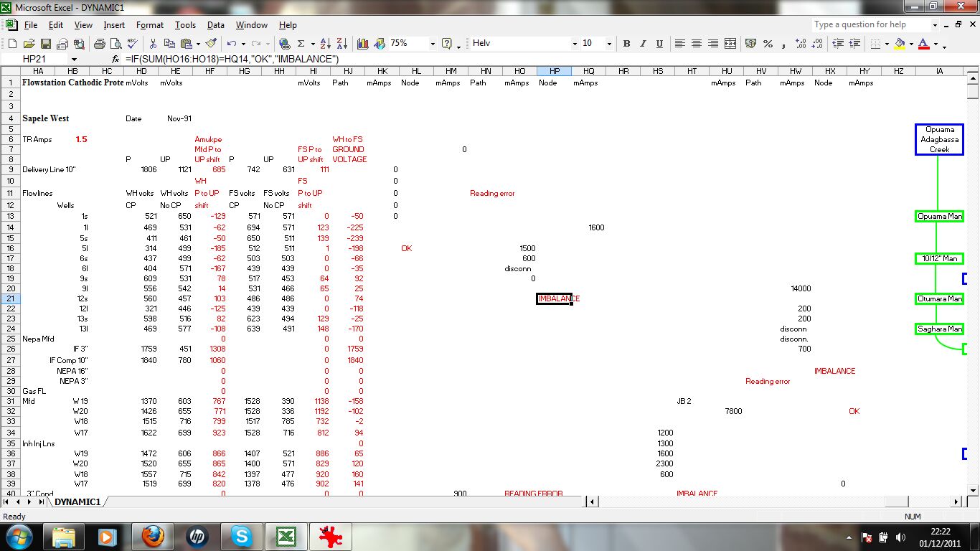Open the zoom percentage dropdown
This screenshot has height=551, width=980.
432,44
